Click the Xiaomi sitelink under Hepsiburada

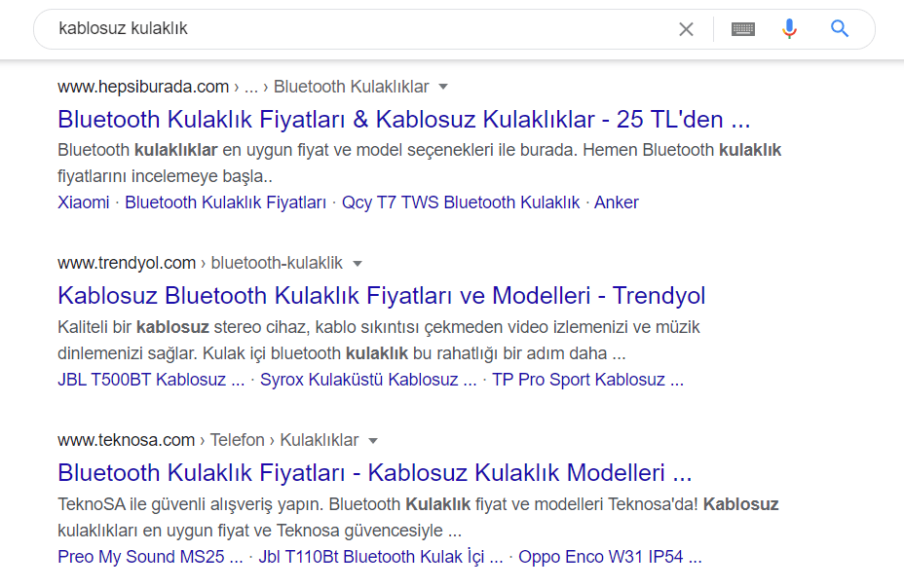pos(83,202)
